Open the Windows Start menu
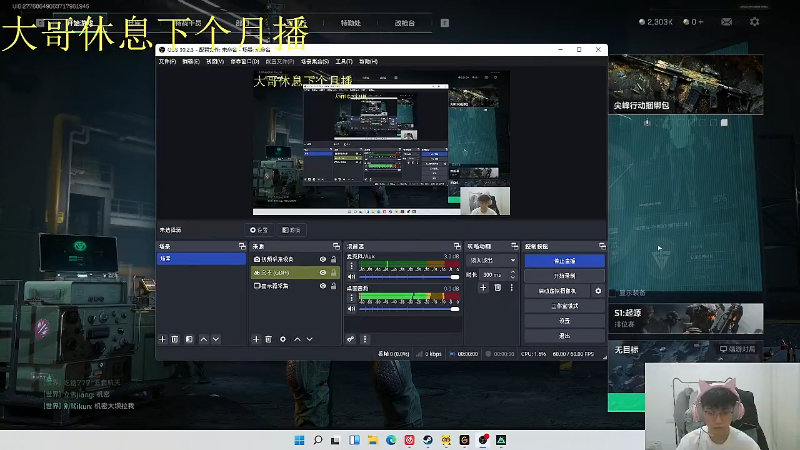This screenshot has width=800, height=450. (x=299, y=440)
